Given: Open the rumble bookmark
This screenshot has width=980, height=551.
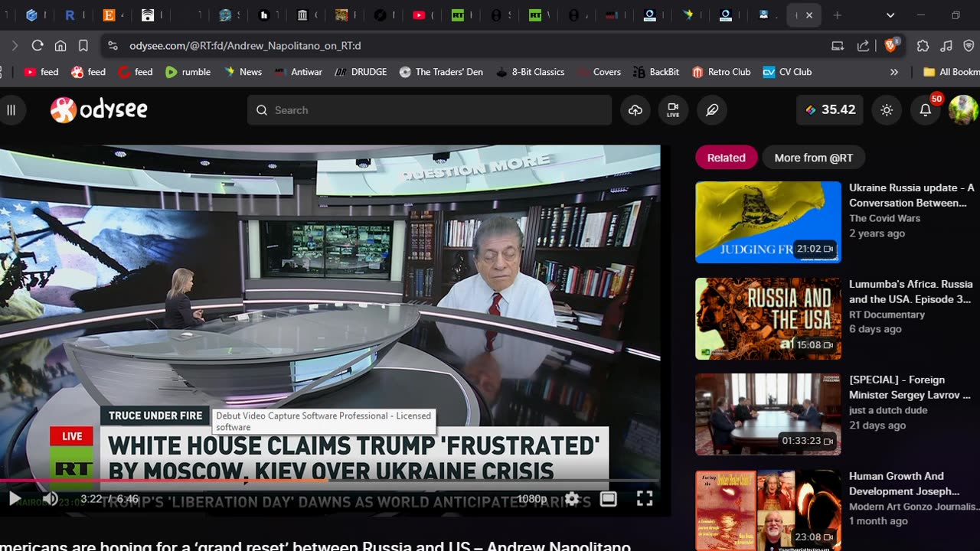Looking at the screenshot, I should click(x=188, y=72).
